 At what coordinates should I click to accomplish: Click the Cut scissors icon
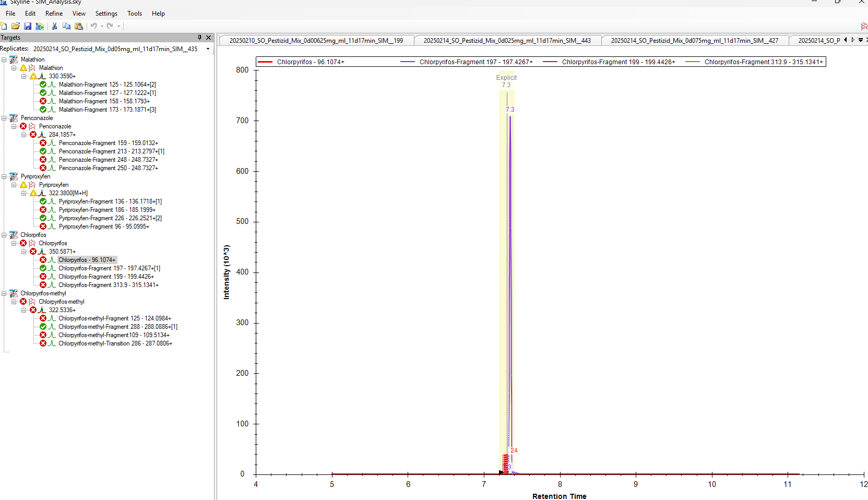coord(54,26)
